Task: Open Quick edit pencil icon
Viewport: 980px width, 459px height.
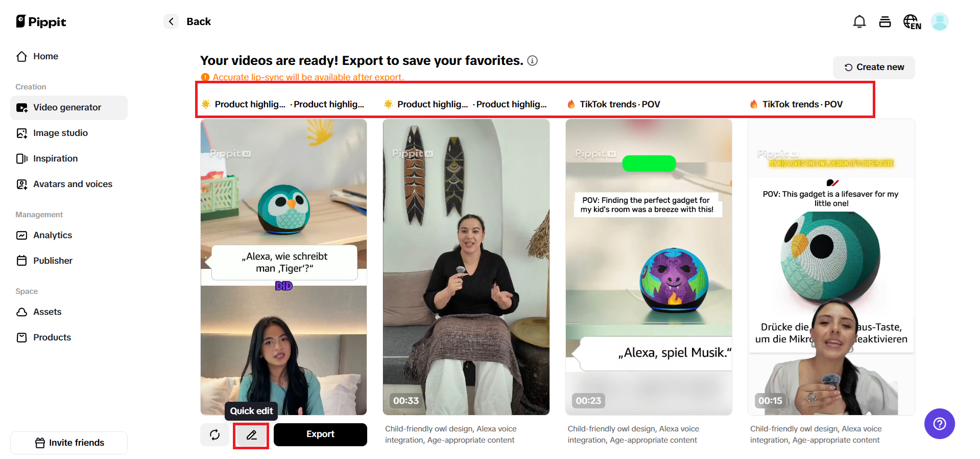Action: pos(251,435)
